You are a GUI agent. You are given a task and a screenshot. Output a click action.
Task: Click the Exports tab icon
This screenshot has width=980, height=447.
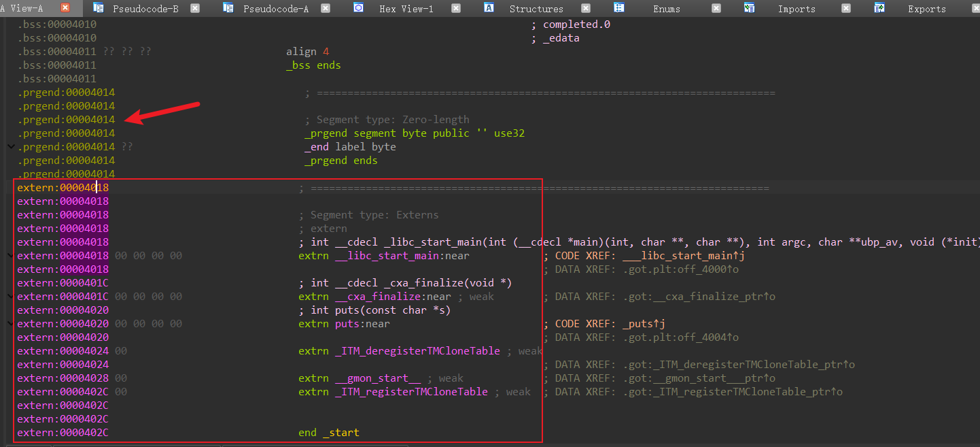879,8
